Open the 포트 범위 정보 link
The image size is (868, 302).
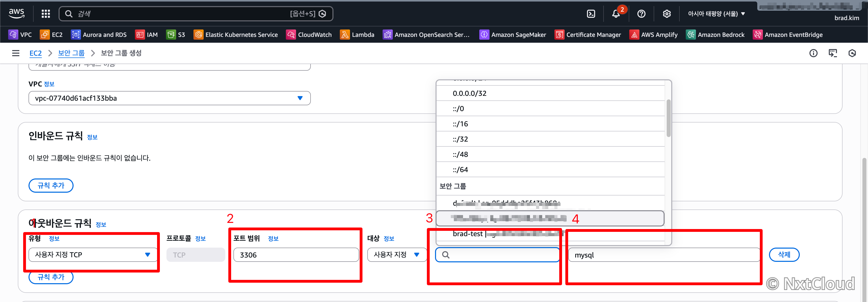point(273,239)
